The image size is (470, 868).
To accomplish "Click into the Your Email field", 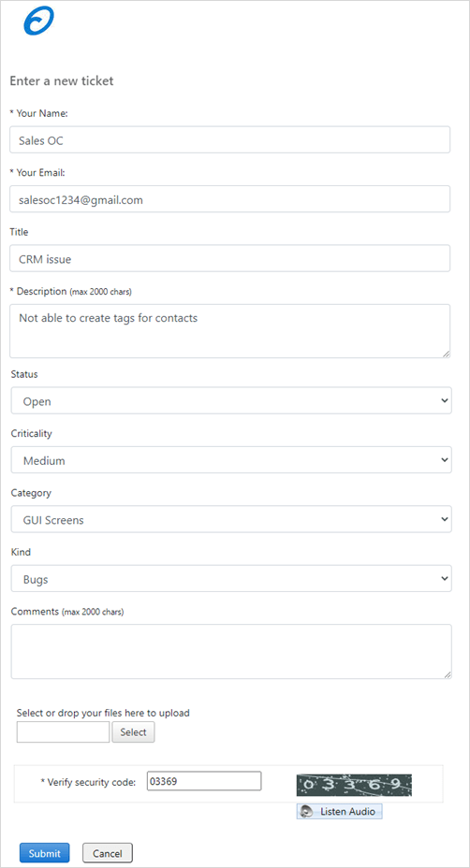I will click(x=230, y=198).
